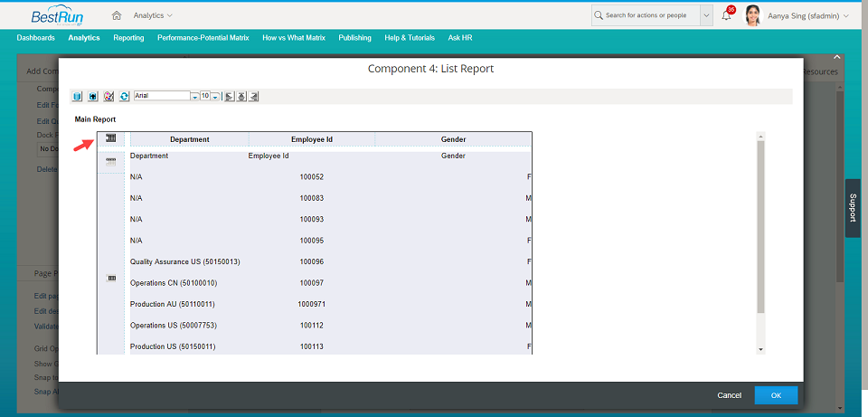Click the BestRun logo
Screen dimensions: 868x417
pos(58,16)
